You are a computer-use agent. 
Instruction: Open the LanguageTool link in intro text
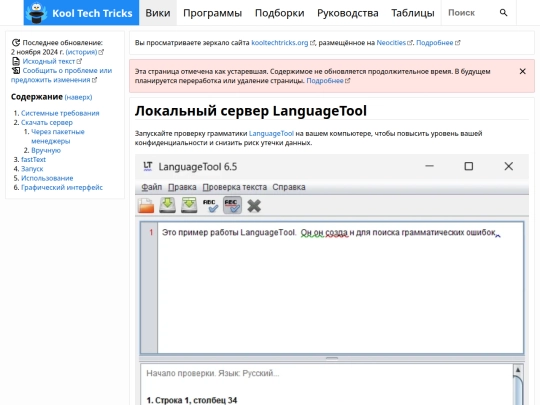(x=271, y=133)
